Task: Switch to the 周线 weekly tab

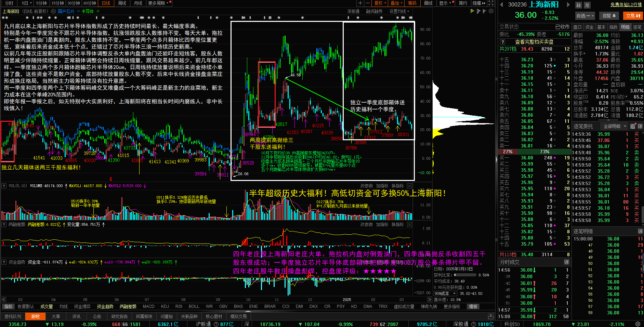Action: (122, 3)
